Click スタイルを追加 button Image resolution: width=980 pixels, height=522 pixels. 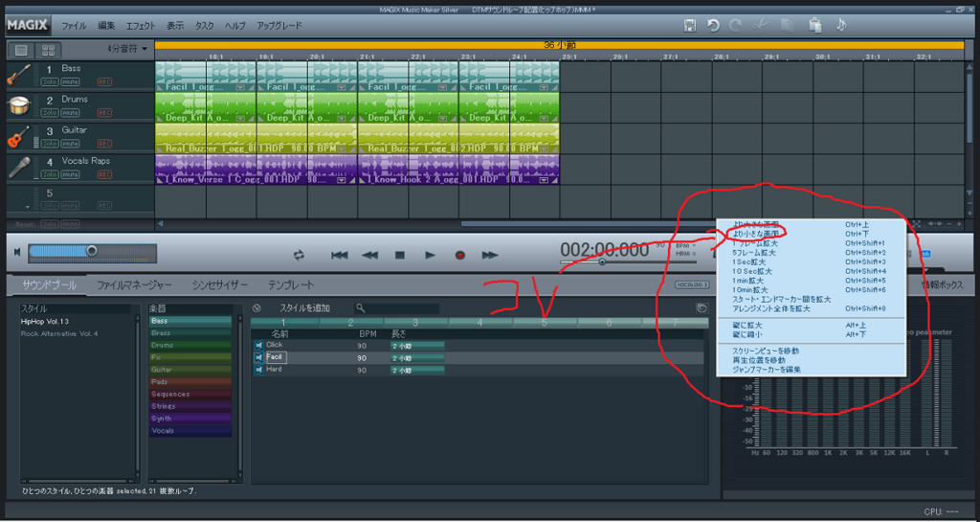pyautogui.click(x=304, y=308)
